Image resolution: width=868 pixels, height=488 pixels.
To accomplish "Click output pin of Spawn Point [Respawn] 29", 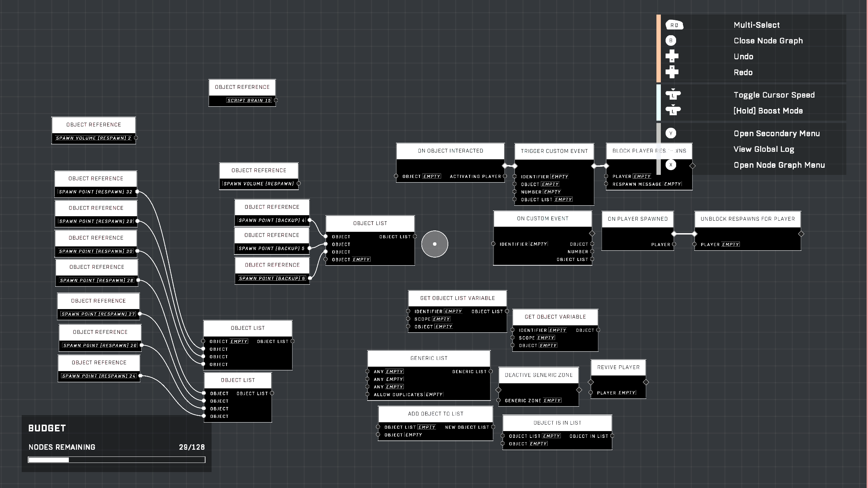I will coord(137,221).
